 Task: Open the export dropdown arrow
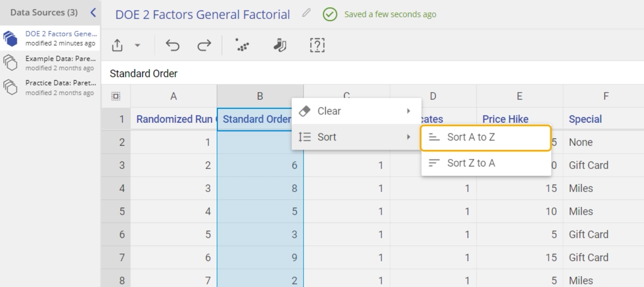tap(137, 45)
